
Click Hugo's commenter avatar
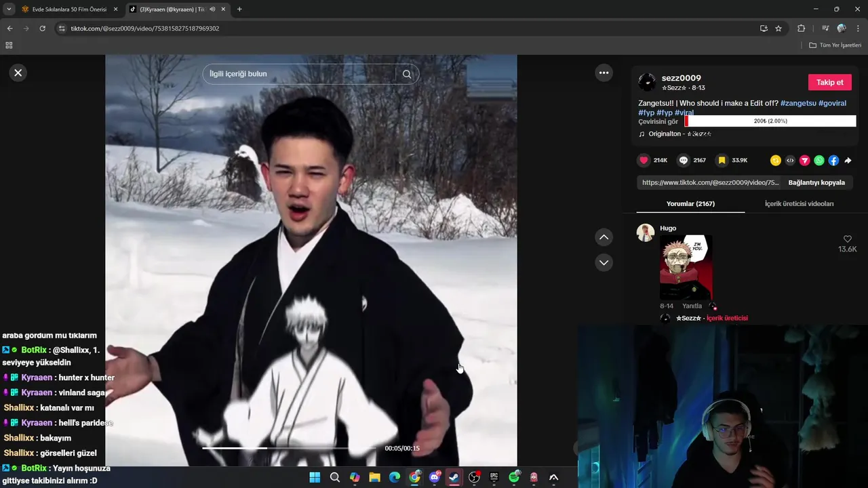click(645, 232)
